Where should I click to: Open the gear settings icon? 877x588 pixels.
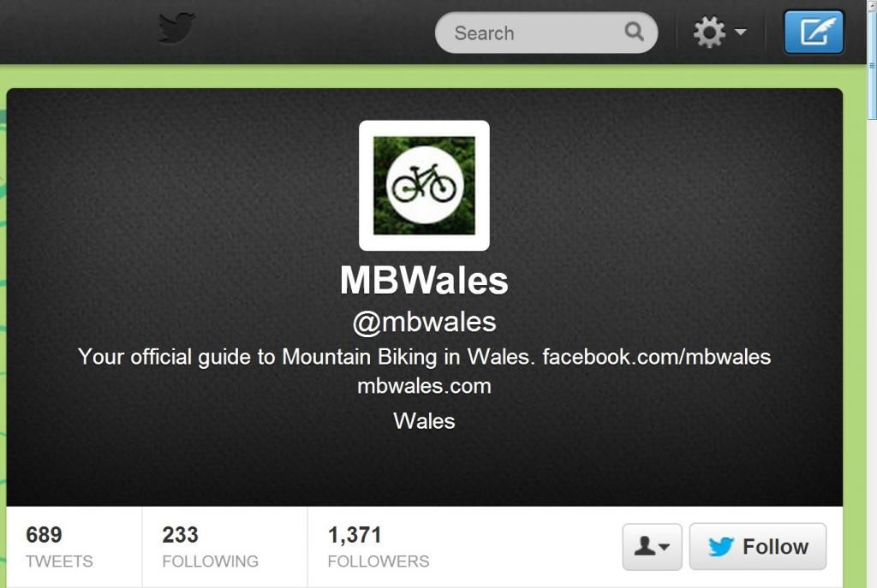coord(709,32)
